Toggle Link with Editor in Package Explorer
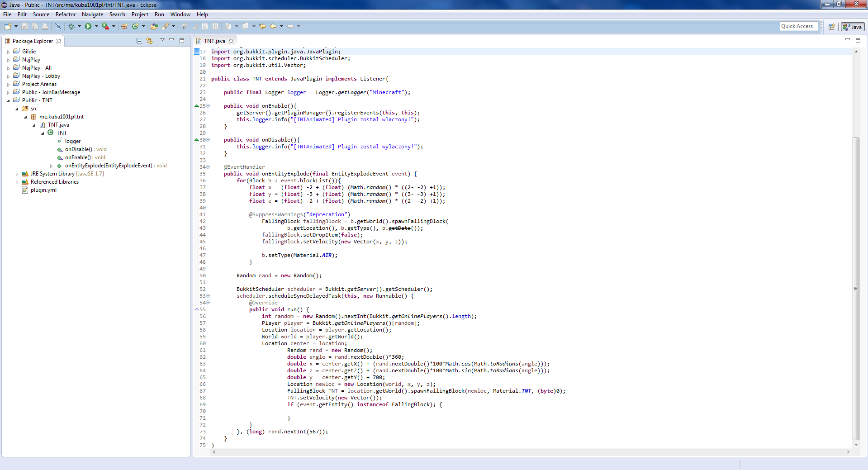This screenshot has height=470, width=868. (x=149, y=41)
